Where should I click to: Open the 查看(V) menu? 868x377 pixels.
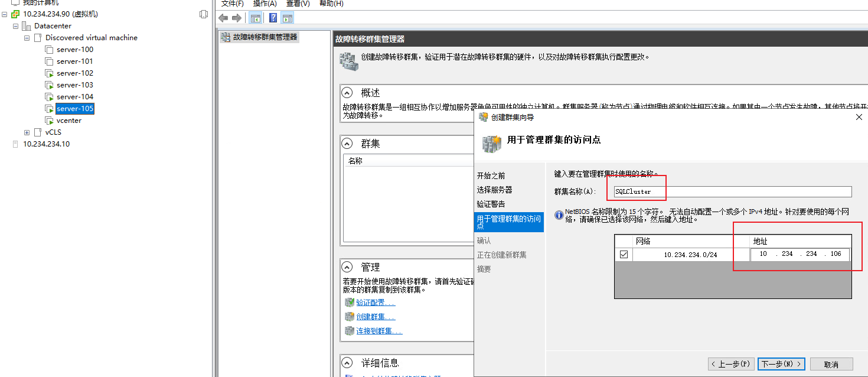(x=298, y=4)
